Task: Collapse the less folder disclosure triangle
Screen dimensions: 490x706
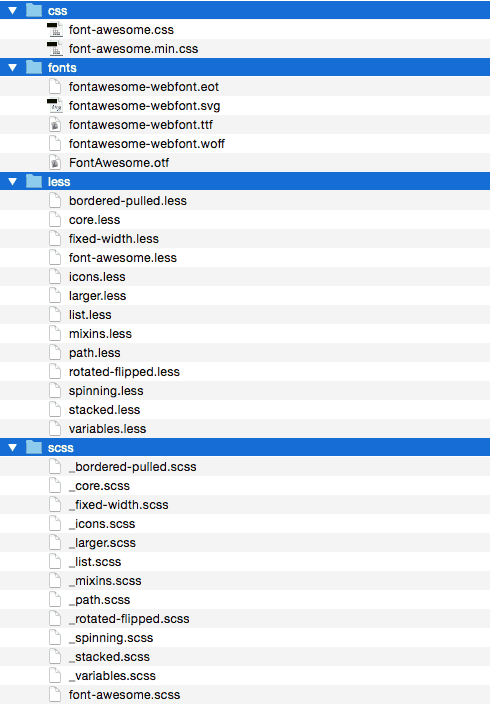Action: tap(13, 181)
